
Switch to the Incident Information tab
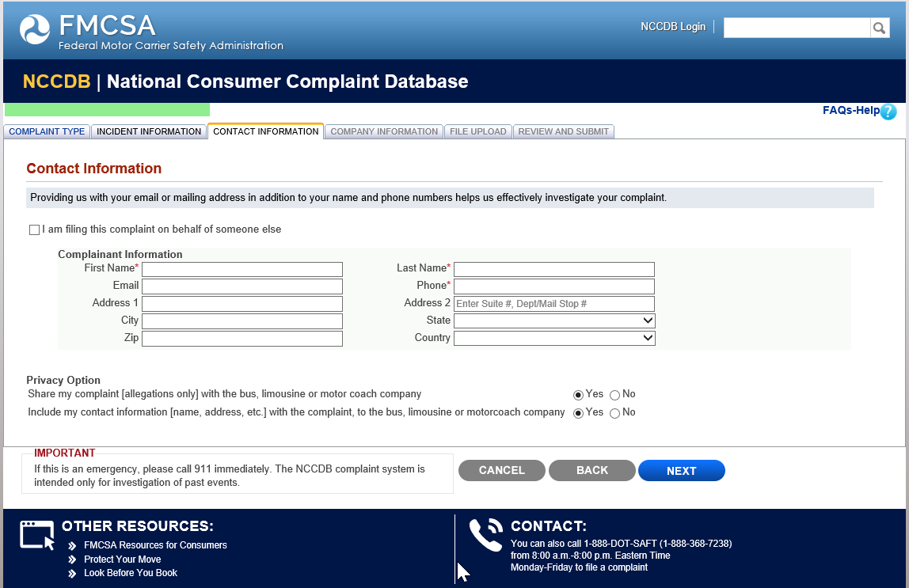point(149,131)
